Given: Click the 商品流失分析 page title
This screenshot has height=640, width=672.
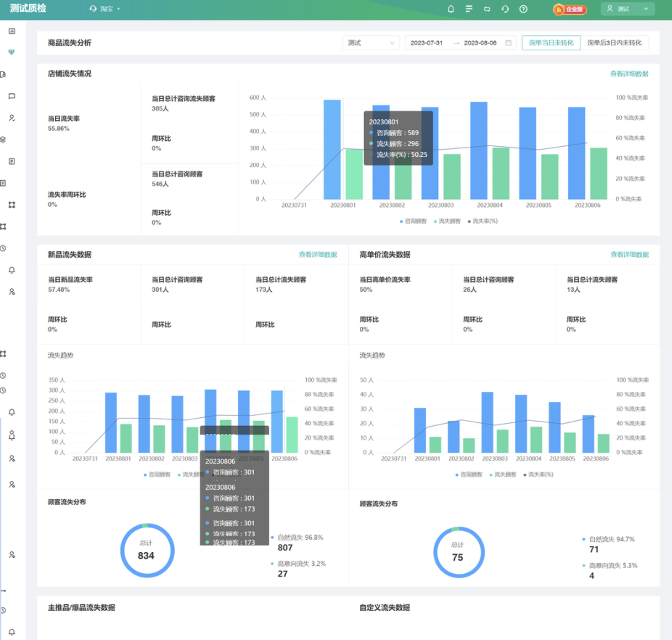Looking at the screenshot, I should (69, 43).
